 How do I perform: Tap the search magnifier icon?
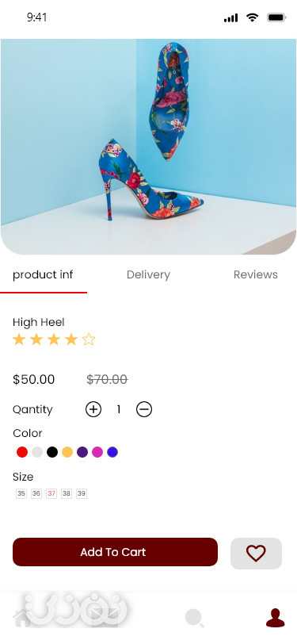pyautogui.click(x=195, y=618)
